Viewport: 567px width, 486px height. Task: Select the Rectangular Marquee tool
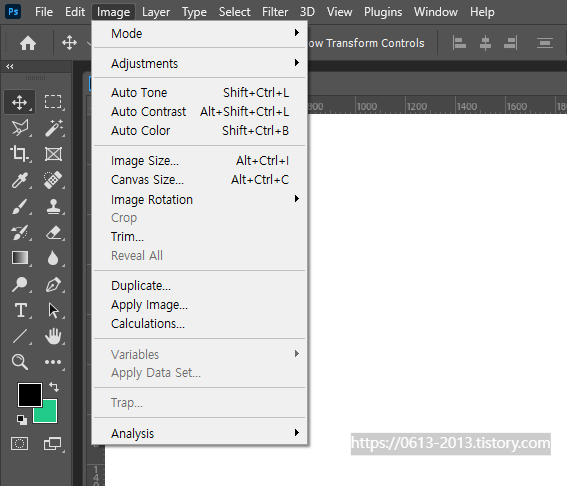[x=53, y=102]
